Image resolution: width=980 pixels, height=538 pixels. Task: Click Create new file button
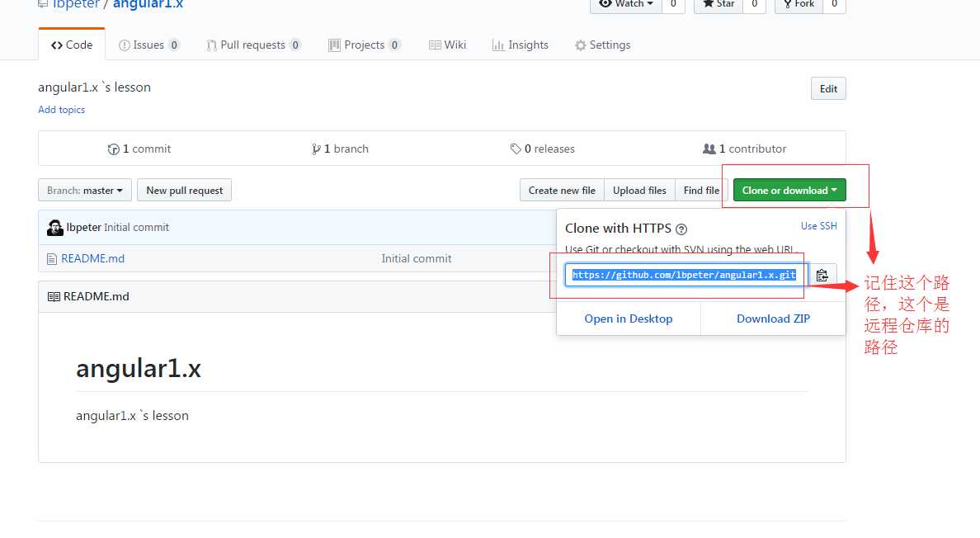pyautogui.click(x=562, y=190)
